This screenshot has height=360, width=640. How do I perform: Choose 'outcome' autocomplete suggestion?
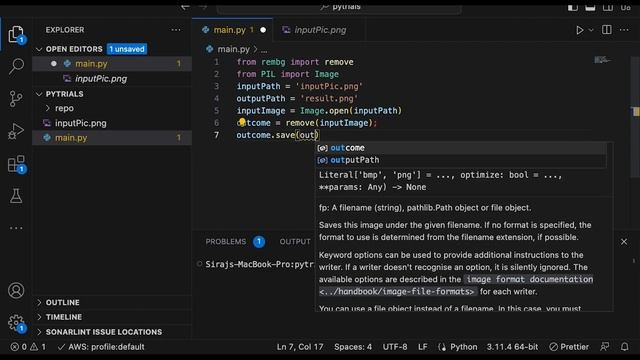point(461,148)
